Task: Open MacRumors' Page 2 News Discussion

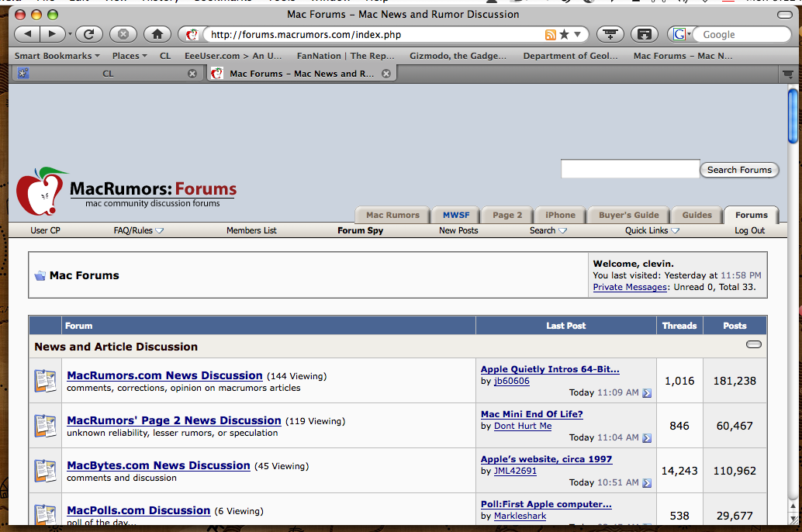Action: point(174,420)
